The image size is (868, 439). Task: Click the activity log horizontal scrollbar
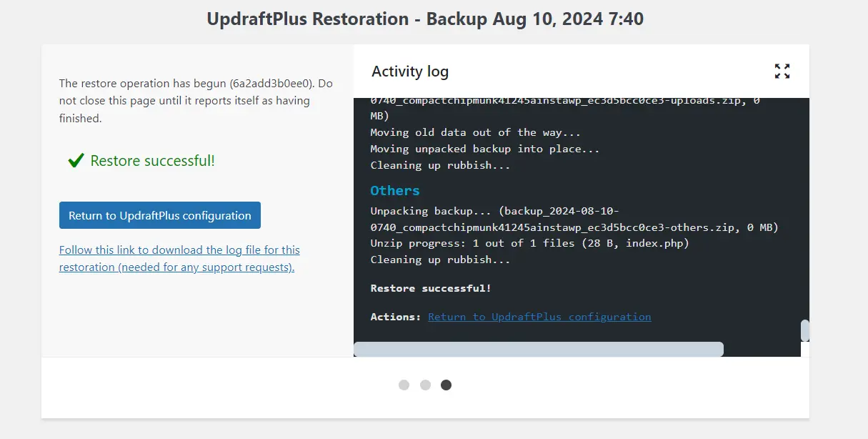(539, 349)
